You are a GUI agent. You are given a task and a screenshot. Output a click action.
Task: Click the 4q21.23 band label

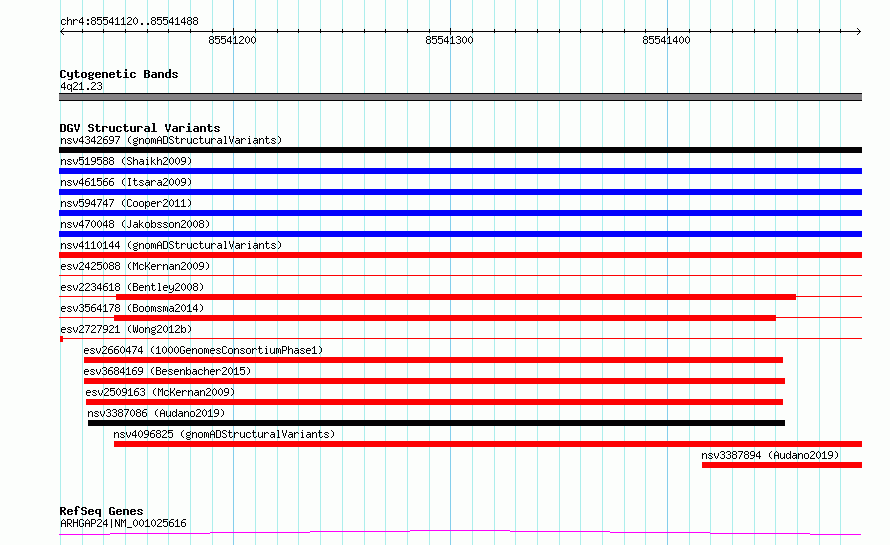click(x=81, y=86)
